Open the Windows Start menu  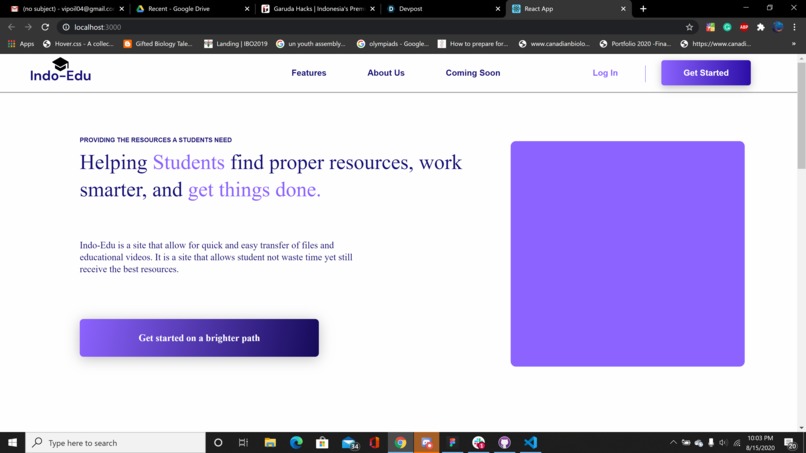click(x=12, y=443)
